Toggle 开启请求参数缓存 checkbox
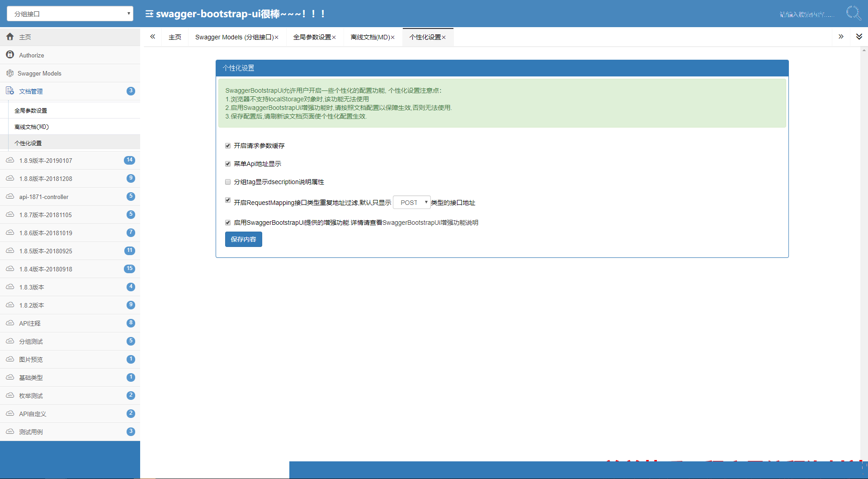 (228, 146)
